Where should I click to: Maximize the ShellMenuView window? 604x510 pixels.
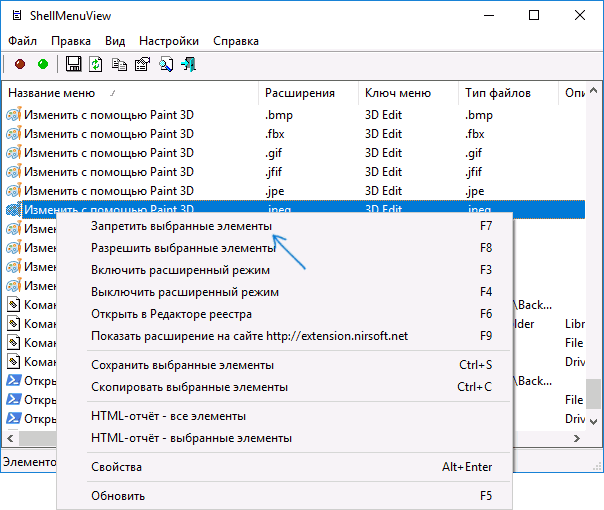tap(534, 15)
